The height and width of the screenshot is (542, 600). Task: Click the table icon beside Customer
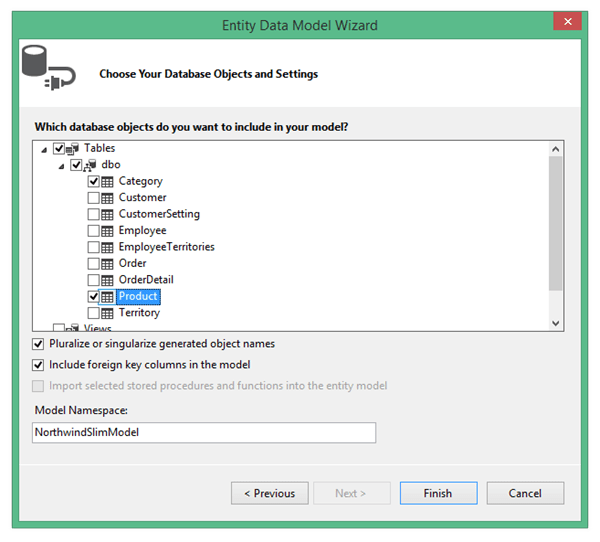(x=108, y=198)
